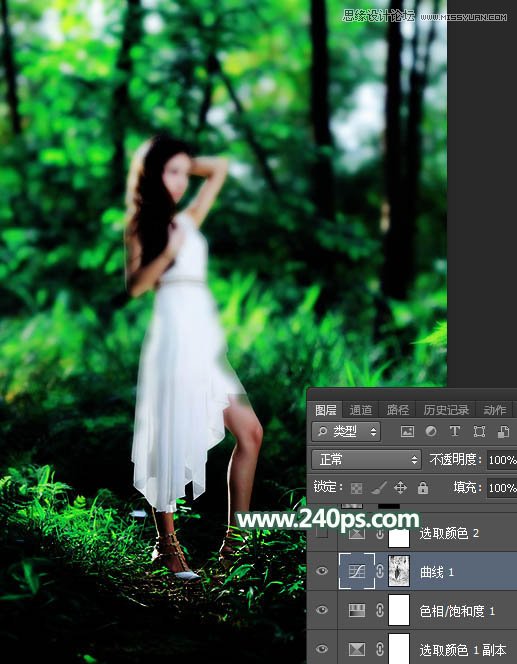
Task: Select the 选取颜色 1 副本 mask thumbnail
Action: pos(399,648)
